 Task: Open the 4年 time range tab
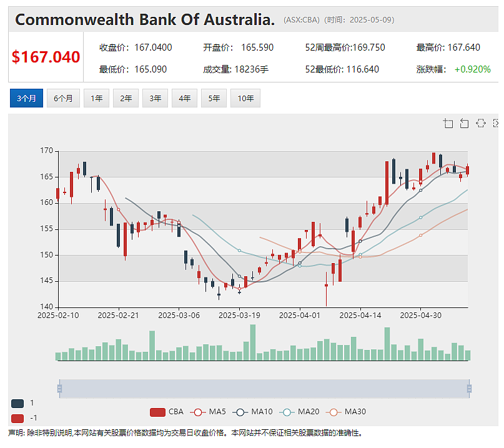click(184, 98)
